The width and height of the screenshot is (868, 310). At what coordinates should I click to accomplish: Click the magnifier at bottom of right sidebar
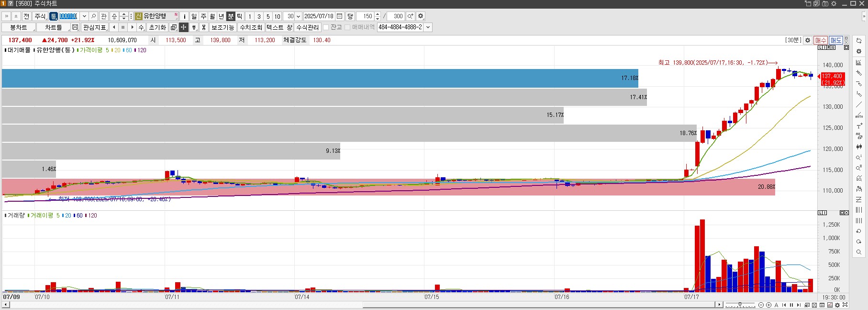click(x=859, y=252)
